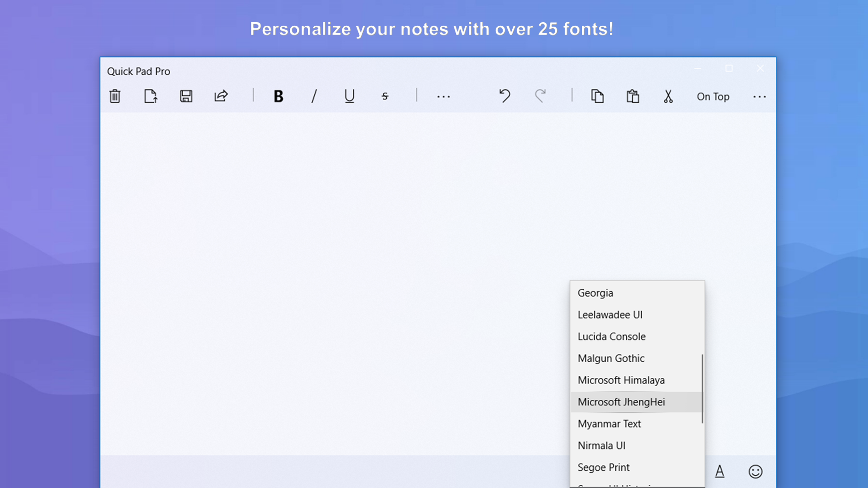Share the note using the share icon

click(x=221, y=96)
